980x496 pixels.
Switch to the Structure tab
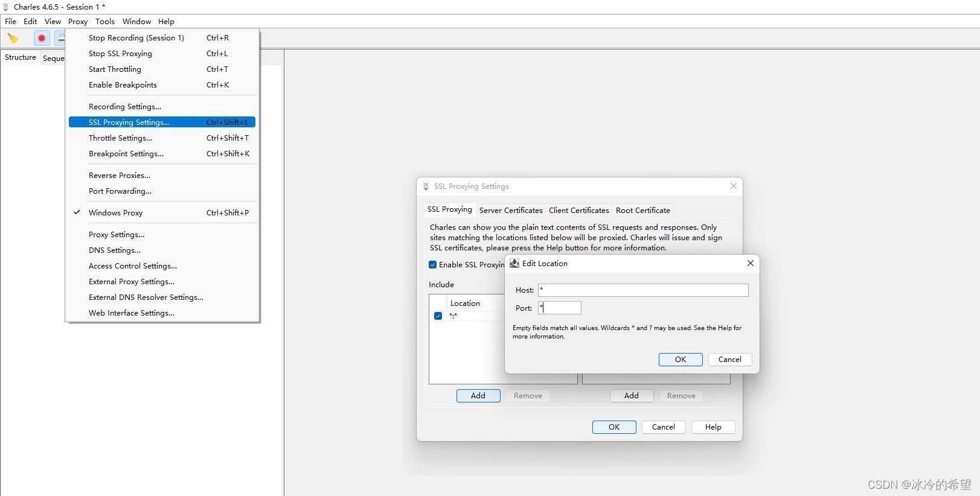pyautogui.click(x=21, y=57)
